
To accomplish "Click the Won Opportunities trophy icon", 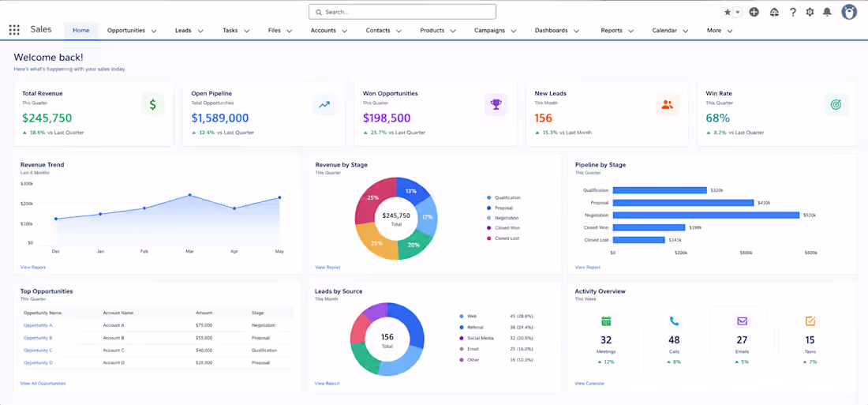I will [496, 104].
